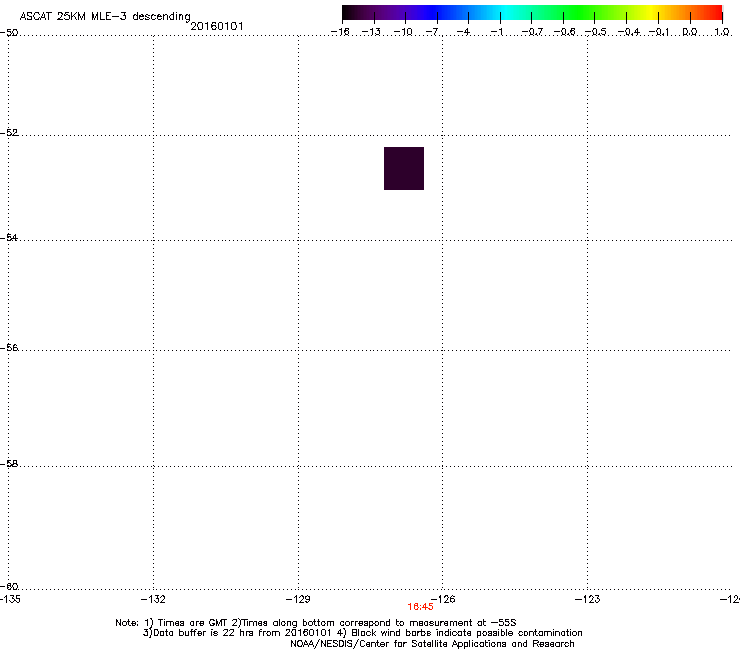Screen dimensions: 740x650
Task: Click the -0.6 colorbar label
Action: coord(564,32)
